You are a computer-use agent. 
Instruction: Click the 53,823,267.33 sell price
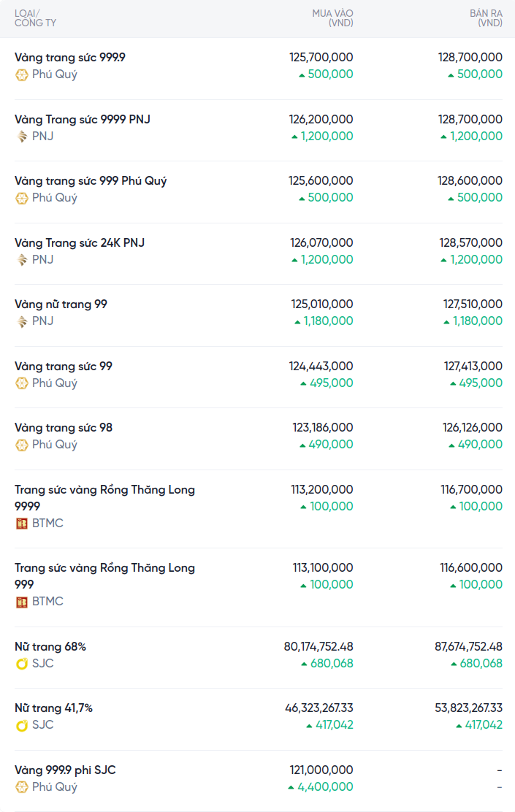pos(468,708)
